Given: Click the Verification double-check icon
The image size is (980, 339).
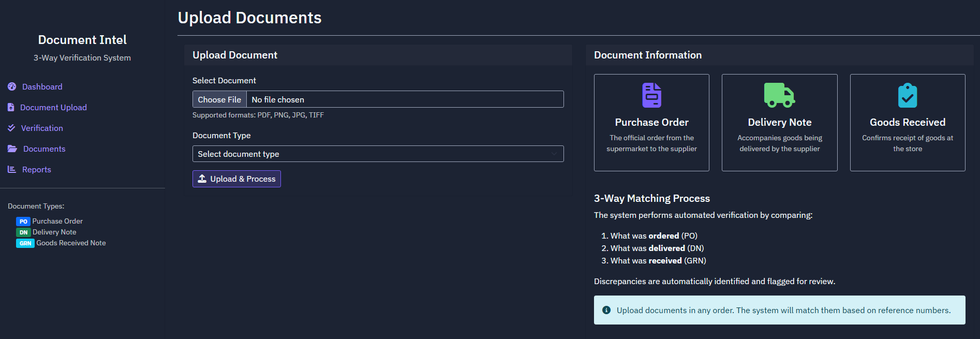Looking at the screenshot, I should 11,128.
